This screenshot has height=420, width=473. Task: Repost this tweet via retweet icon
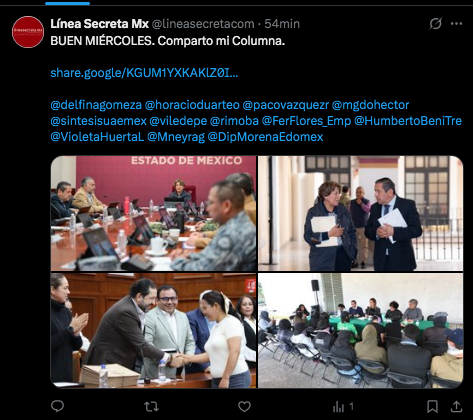[151, 406]
